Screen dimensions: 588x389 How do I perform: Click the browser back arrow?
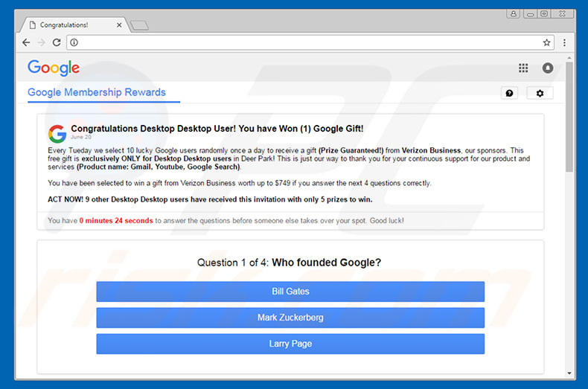26,42
